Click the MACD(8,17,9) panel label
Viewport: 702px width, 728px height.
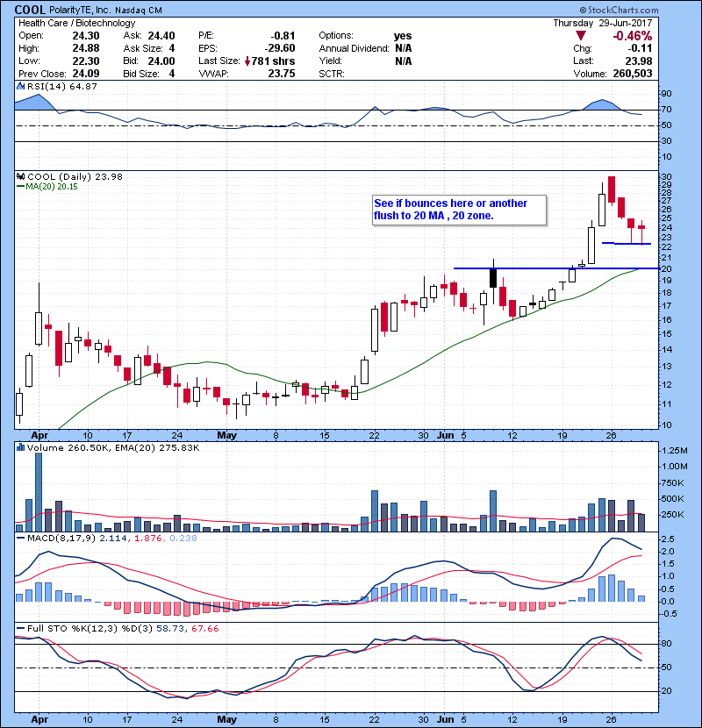click(x=61, y=539)
